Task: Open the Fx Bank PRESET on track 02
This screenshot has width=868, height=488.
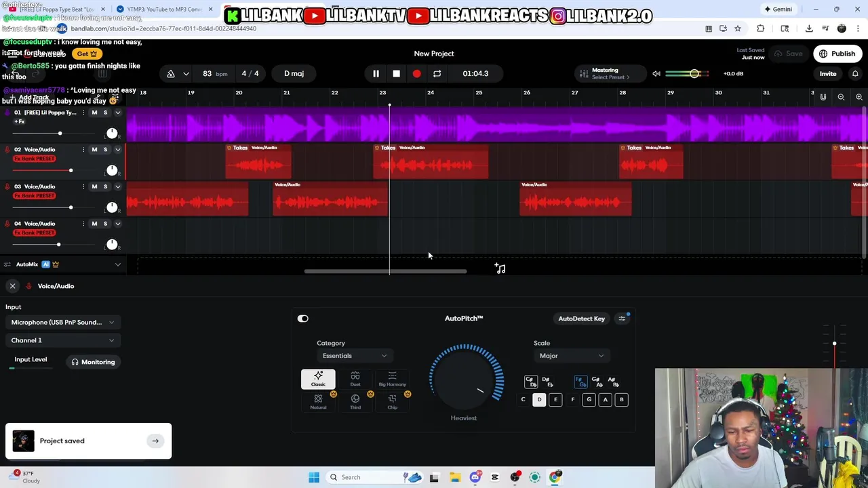Action: pos(35,159)
